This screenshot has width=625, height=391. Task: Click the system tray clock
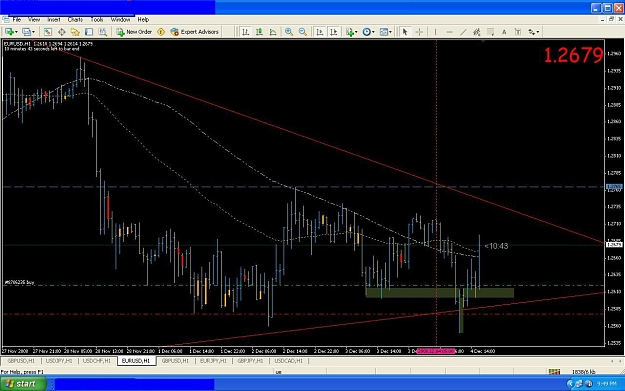[x=606, y=384]
